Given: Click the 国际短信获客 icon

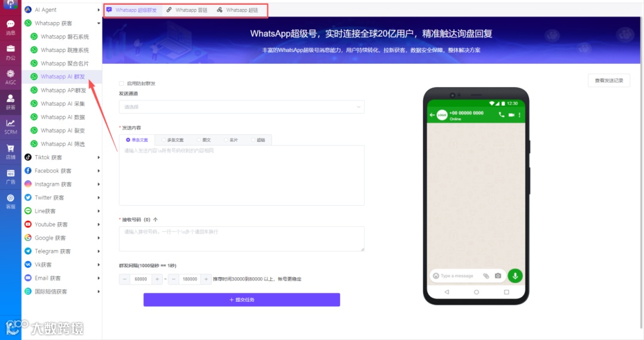Looking at the screenshot, I should pyautogui.click(x=28, y=291).
